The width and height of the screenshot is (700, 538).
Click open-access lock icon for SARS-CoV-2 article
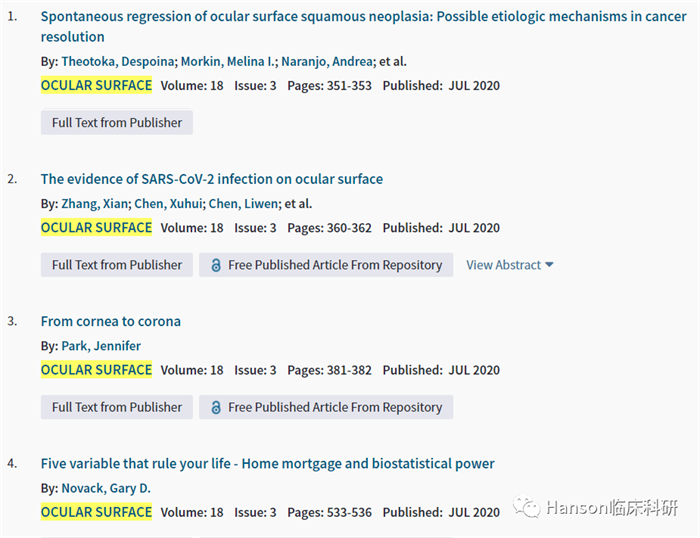pos(215,265)
